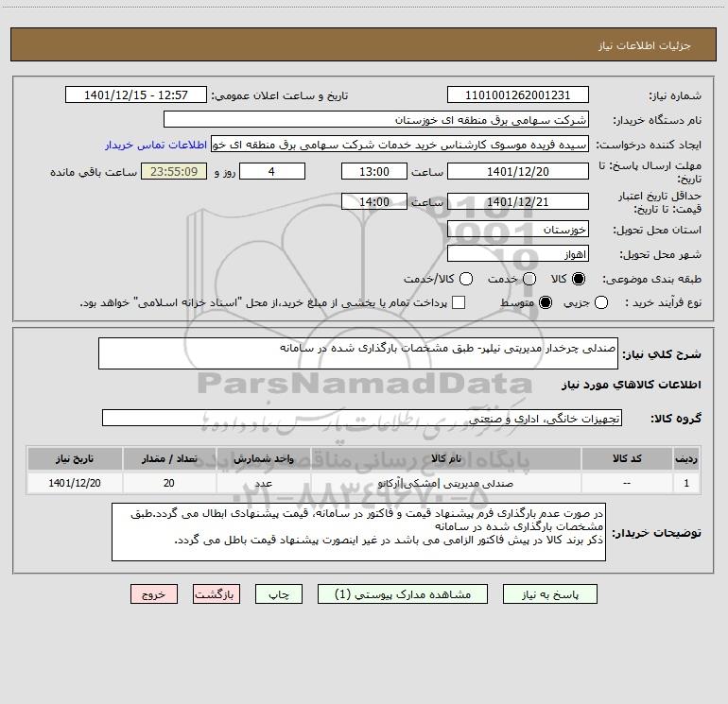Click the توضیحات خریدار label
Viewport: 728px width, 704px height.
point(656,533)
